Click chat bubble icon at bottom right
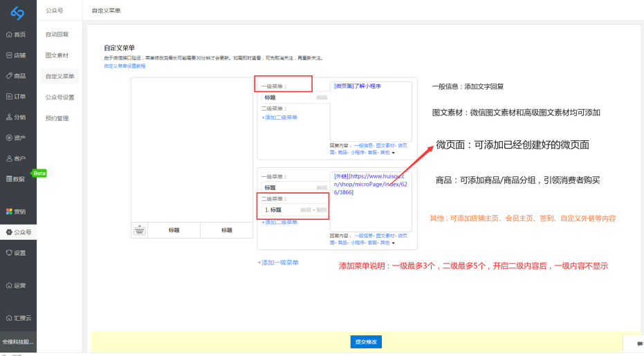The width and height of the screenshot is (644, 356). pos(640,344)
